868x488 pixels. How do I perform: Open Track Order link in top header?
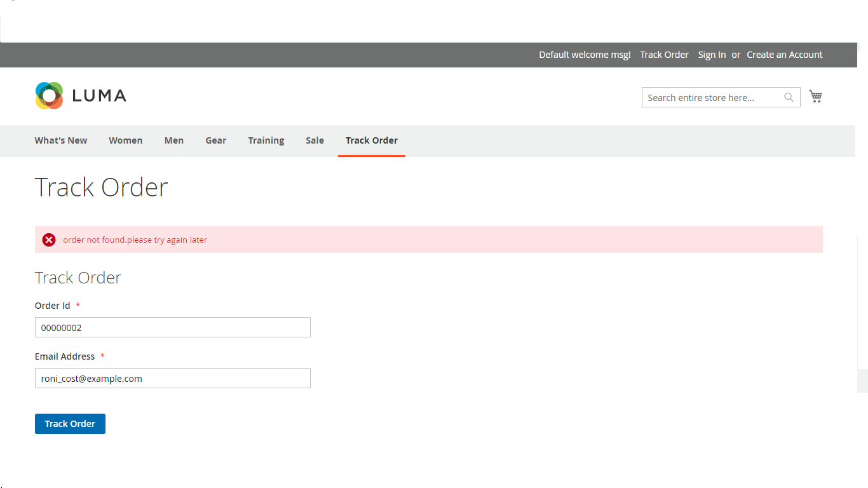(664, 55)
